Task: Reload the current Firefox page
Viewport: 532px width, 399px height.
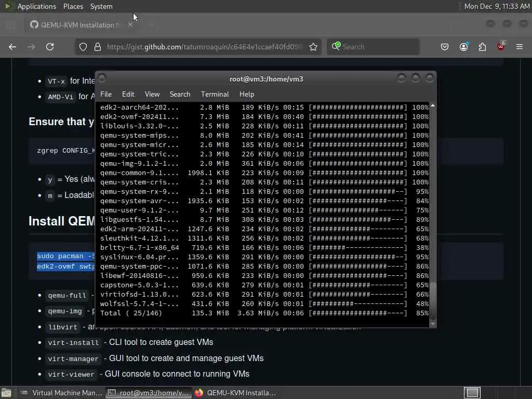Action: pyautogui.click(x=50, y=47)
